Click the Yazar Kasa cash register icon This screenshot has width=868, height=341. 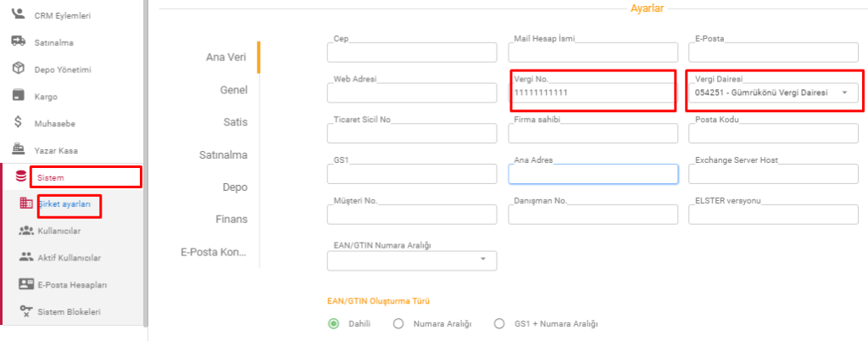tap(19, 149)
